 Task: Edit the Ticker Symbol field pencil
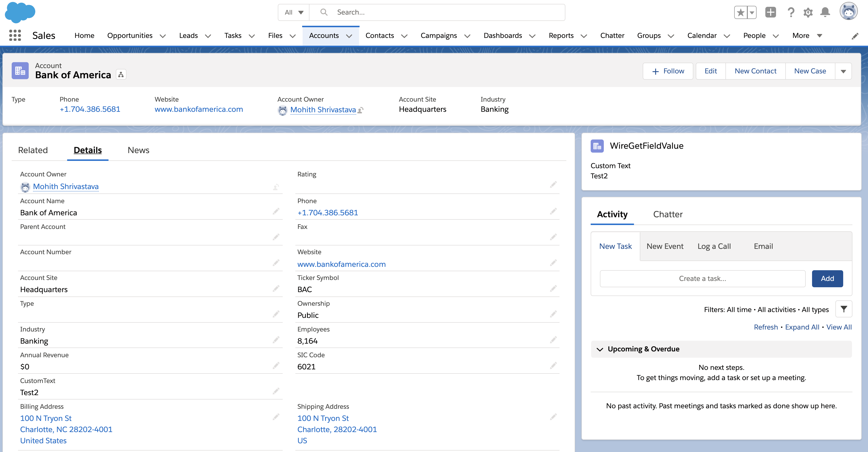[x=553, y=289]
